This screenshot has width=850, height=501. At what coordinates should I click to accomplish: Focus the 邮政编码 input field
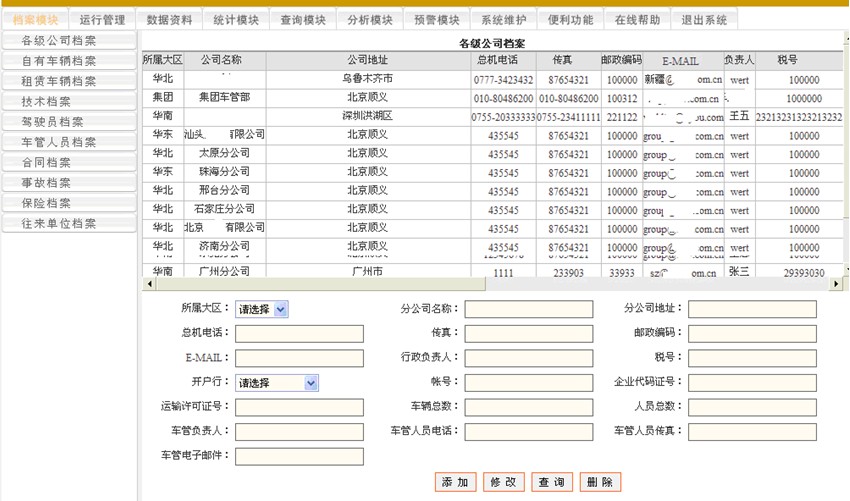tap(752, 333)
